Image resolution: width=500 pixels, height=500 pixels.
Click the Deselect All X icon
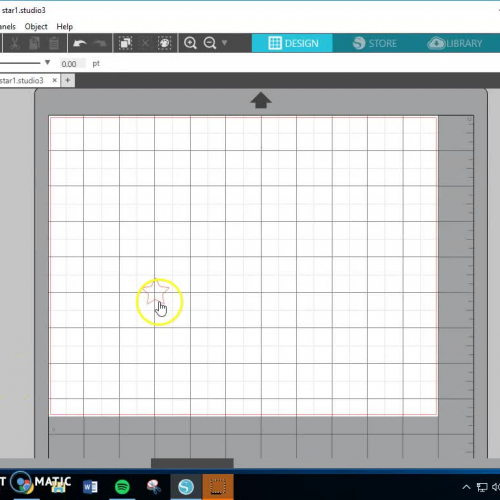(x=145, y=43)
